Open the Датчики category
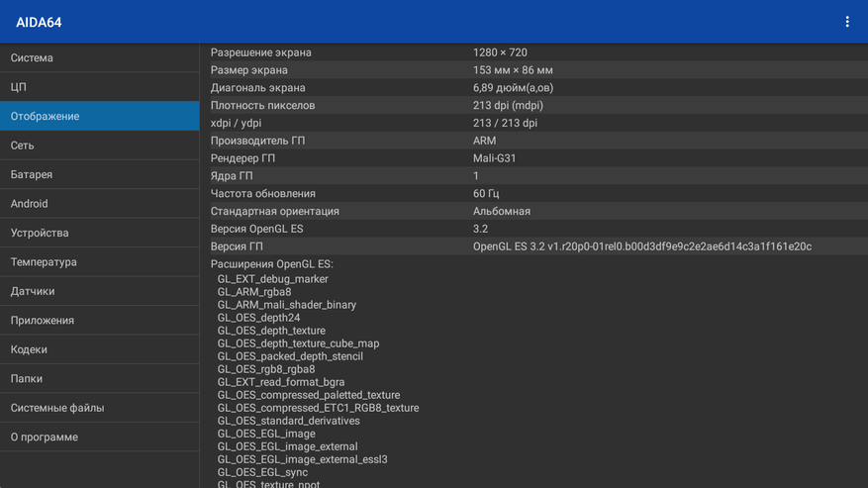Image resolution: width=868 pixels, height=488 pixels. [99, 291]
